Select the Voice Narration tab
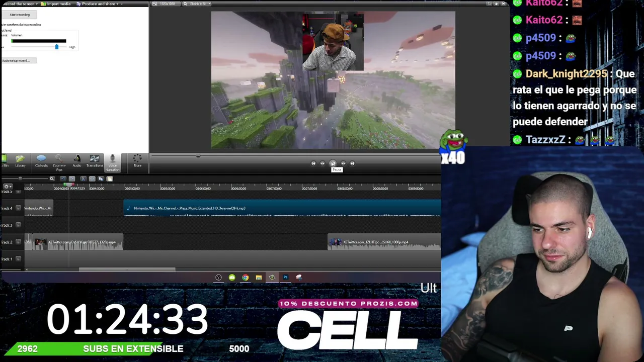Viewport: 644px width, 362px height. point(112,163)
